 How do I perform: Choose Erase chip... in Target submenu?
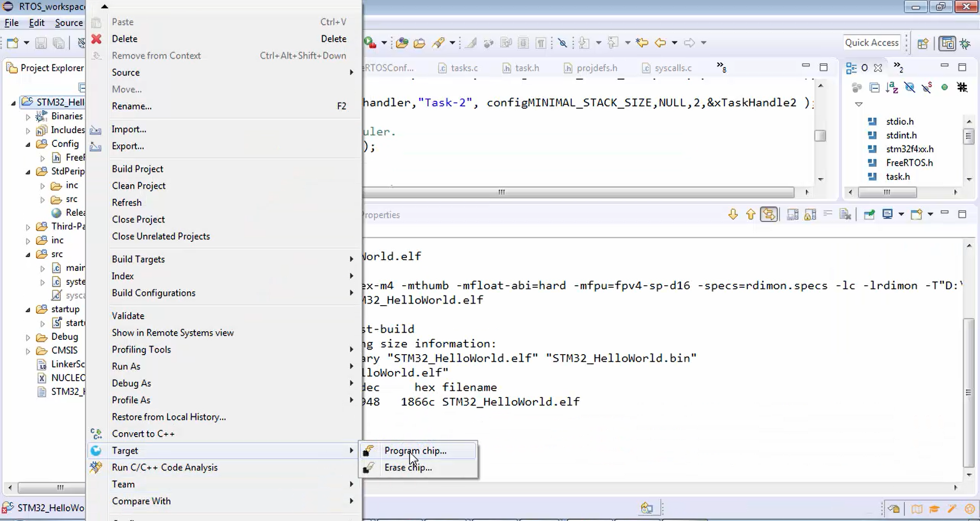(x=418, y=467)
